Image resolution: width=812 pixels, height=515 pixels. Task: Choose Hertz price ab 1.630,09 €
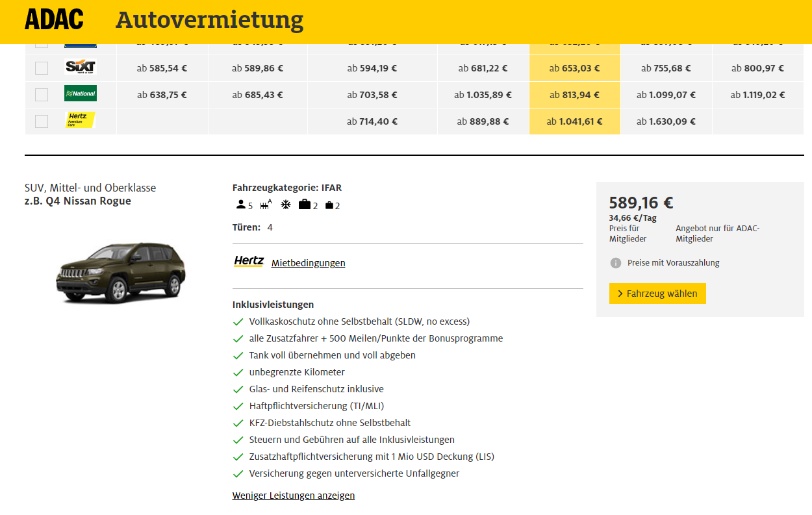click(x=666, y=121)
